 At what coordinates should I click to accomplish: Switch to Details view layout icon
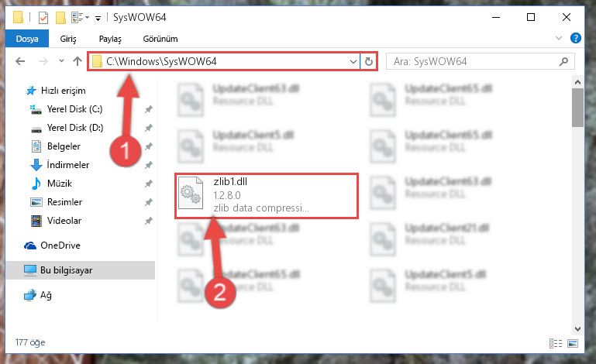click(556, 344)
